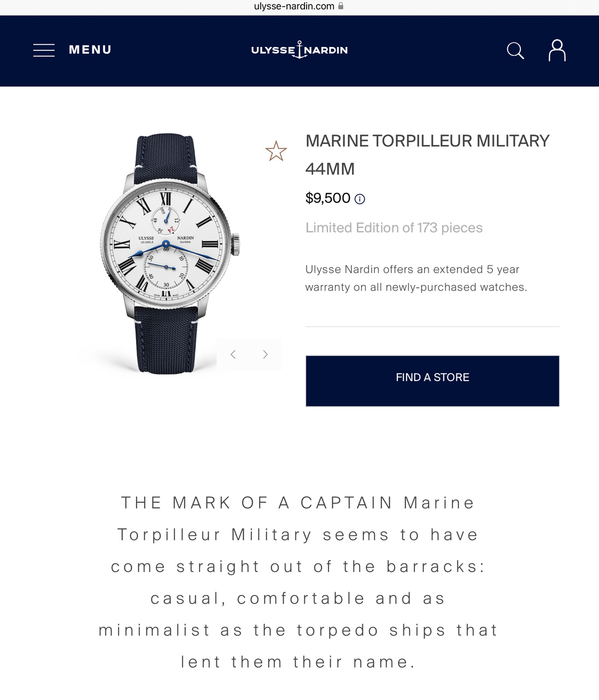Click the 5 year warranty notice

click(x=416, y=278)
